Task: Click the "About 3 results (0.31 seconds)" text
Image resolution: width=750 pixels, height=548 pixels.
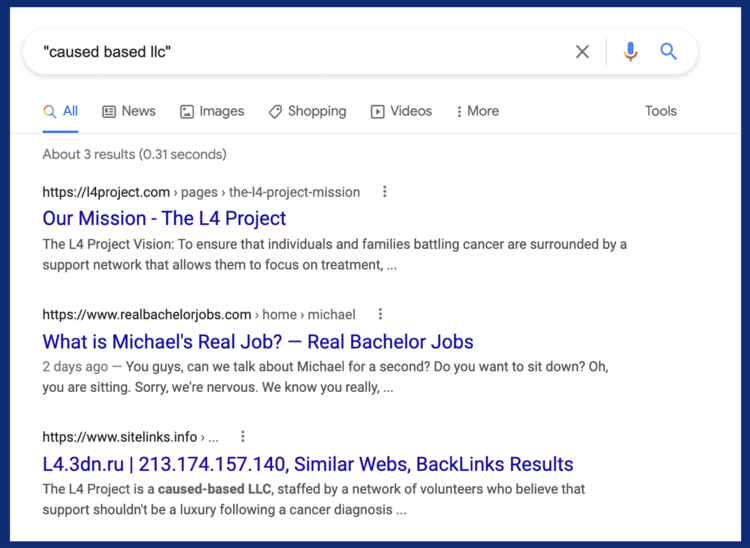Action: click(x=134, y=154)
